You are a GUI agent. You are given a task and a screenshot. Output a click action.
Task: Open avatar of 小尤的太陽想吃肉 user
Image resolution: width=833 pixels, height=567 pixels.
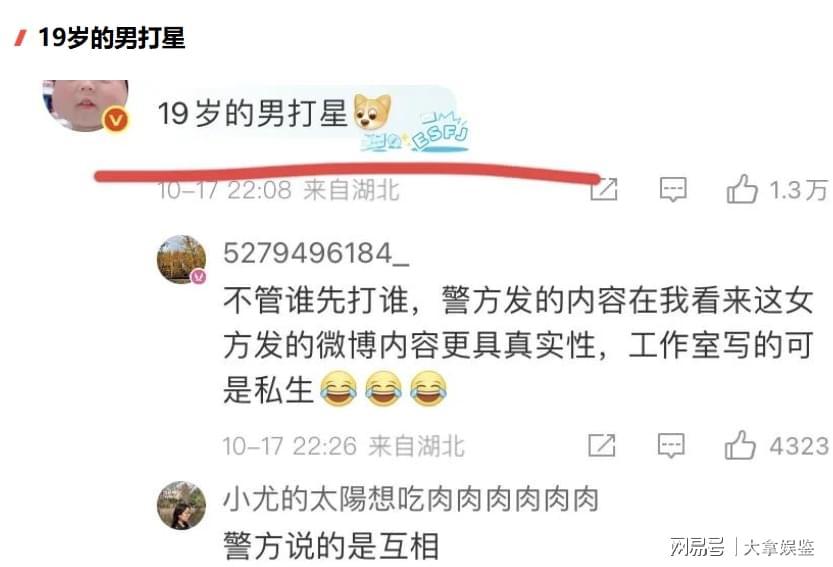[x=181, y=505]
